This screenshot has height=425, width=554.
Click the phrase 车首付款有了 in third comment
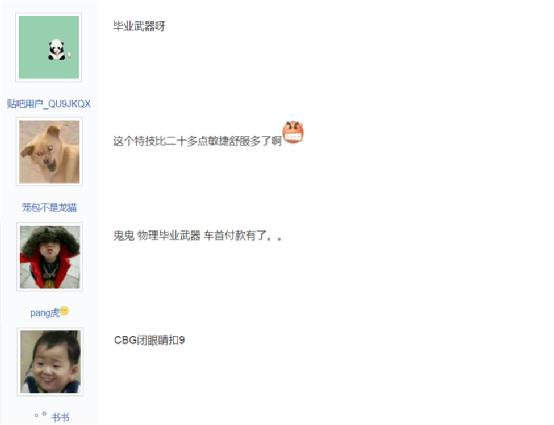point(235,235)
